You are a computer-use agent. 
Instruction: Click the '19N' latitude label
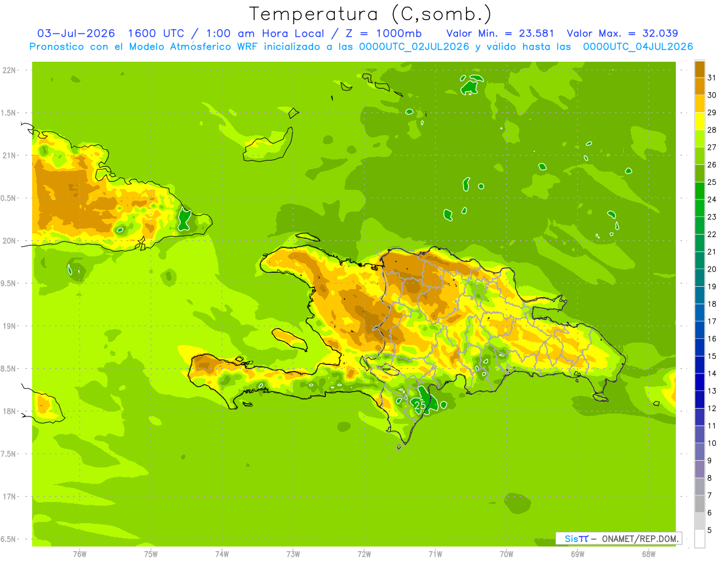(x=8, y=326)
